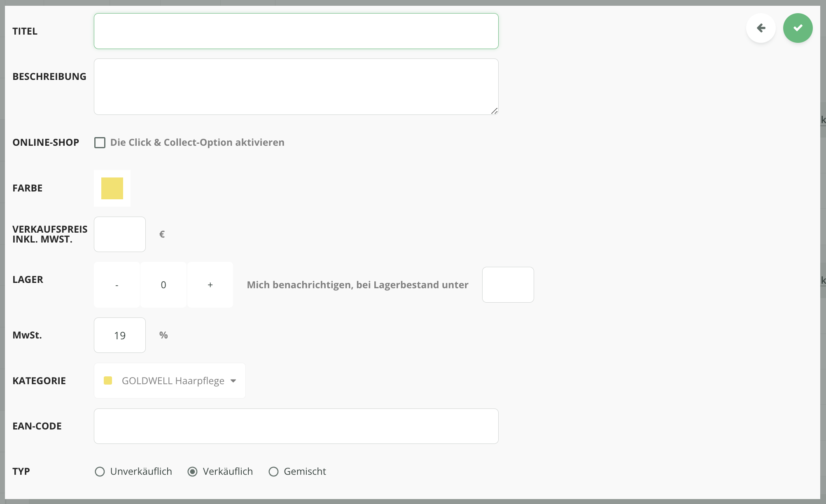Enable the Click & Collect option checkbox

100,142
